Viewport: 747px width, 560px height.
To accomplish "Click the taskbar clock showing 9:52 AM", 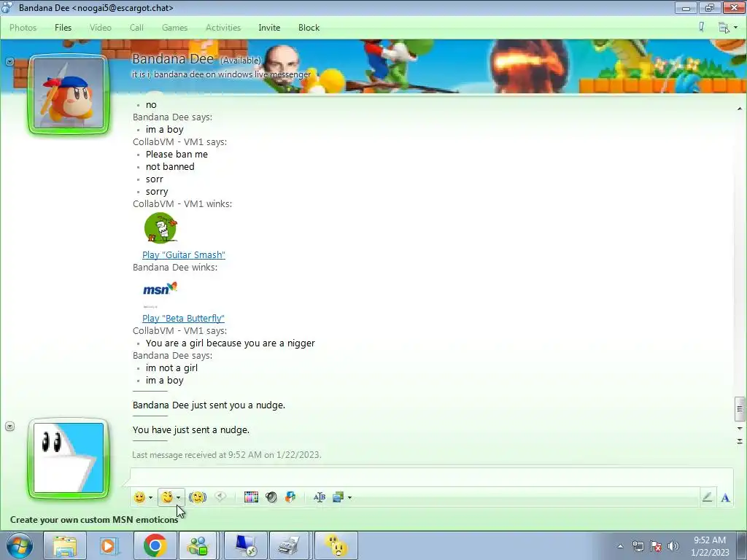I will click(x=710, y=546).
